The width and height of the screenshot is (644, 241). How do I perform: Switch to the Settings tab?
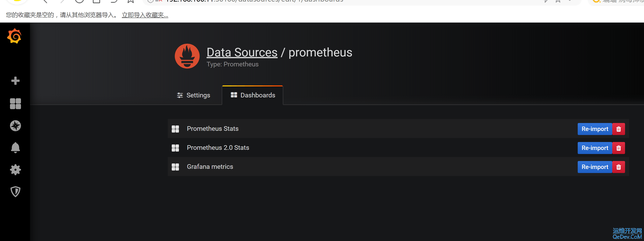[193, 95]
